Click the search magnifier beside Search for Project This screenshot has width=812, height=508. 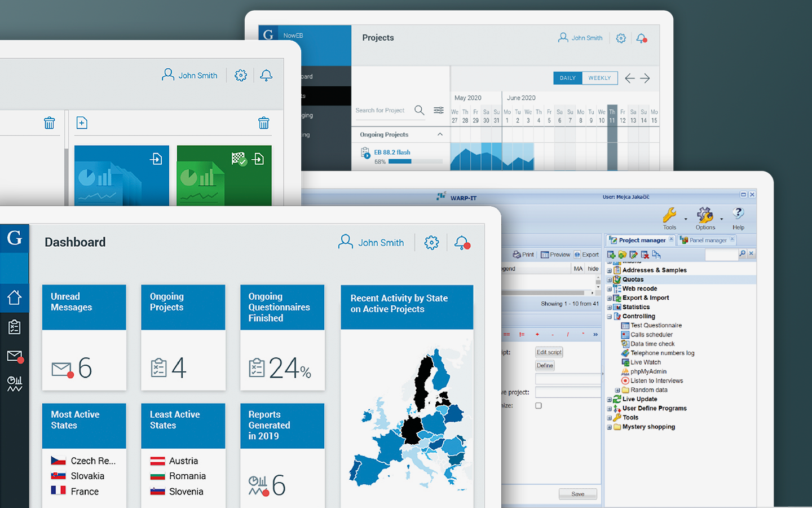419,110
